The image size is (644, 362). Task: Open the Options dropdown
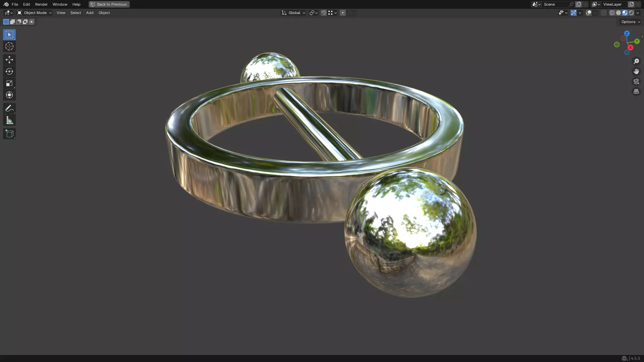click(631, 22)
